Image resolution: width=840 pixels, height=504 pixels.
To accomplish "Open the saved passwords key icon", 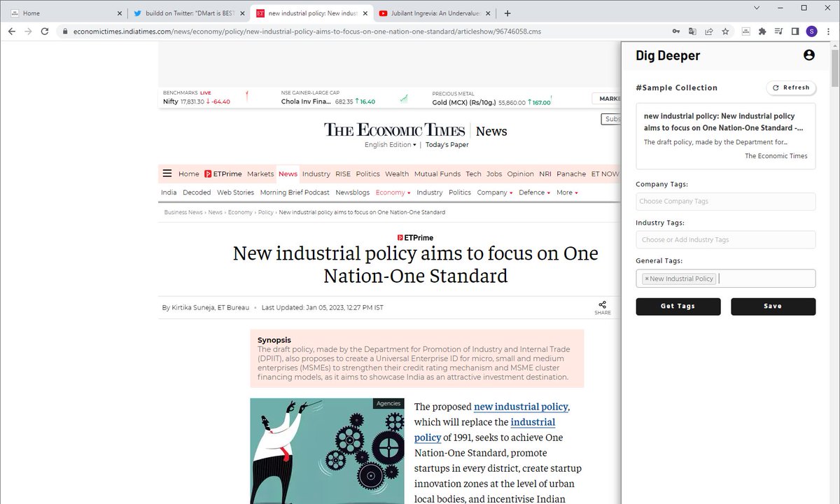I will (676, 31).
